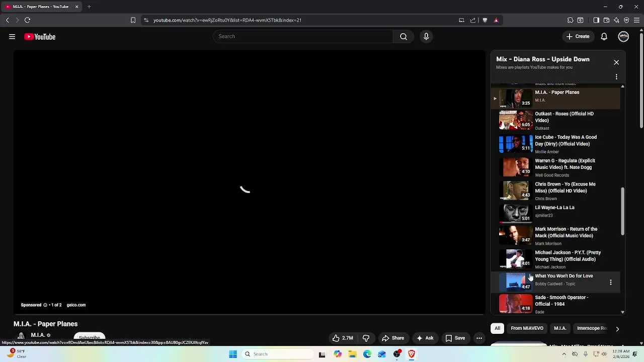Open the ad info icon next to Sponsored
644x362 pixels.
(45, 305)
